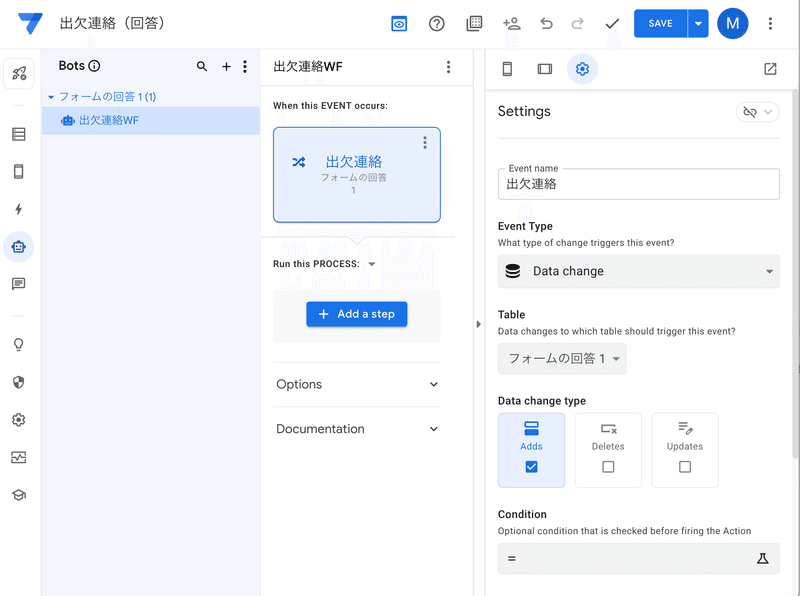The height and width of the screenshot is (596, 800).
Task: Click the redo arrow icon
Action: tap(578, 23)
